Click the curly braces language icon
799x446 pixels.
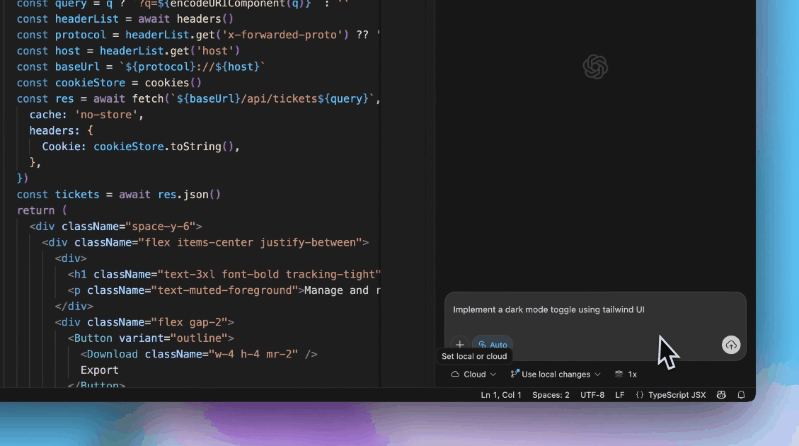point(639,395)
